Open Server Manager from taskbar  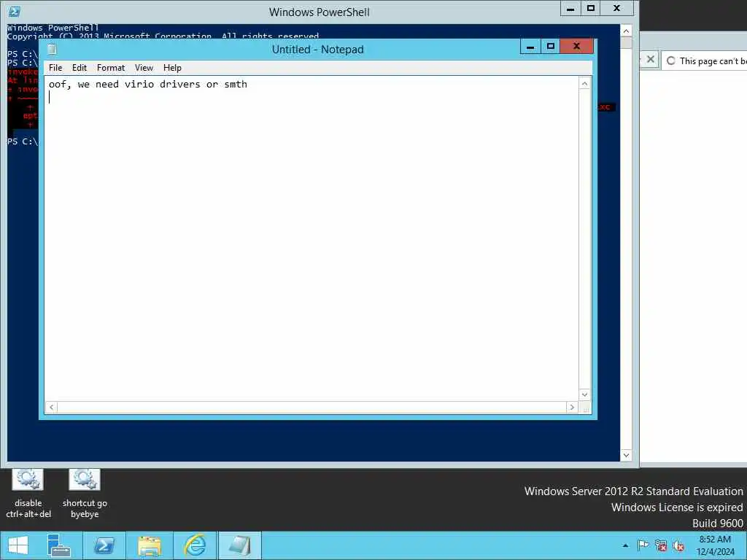click(x=58, y=545)
